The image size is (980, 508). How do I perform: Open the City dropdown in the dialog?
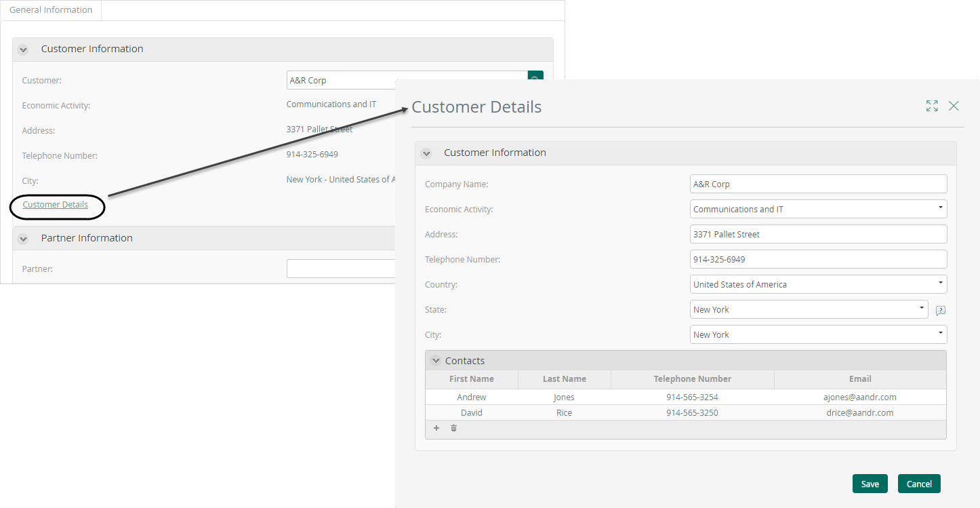818,334
